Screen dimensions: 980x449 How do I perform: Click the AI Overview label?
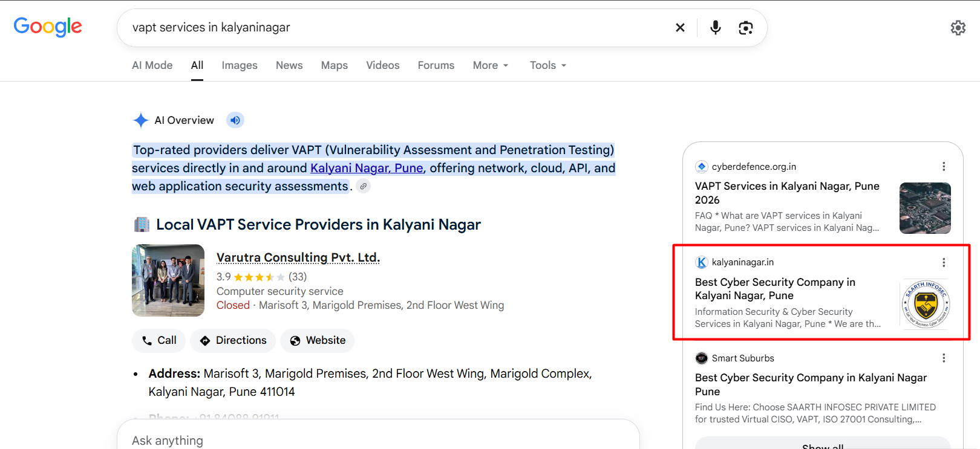coord(184,120)
